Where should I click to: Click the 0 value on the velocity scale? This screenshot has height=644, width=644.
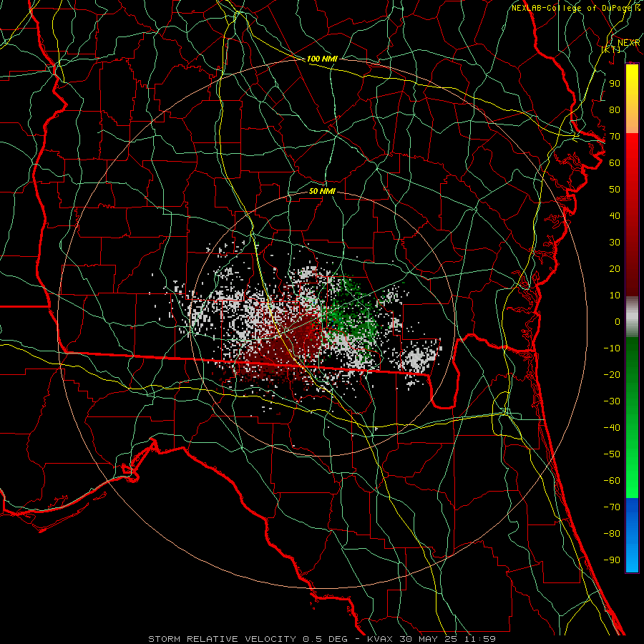(x=618, y=321)
